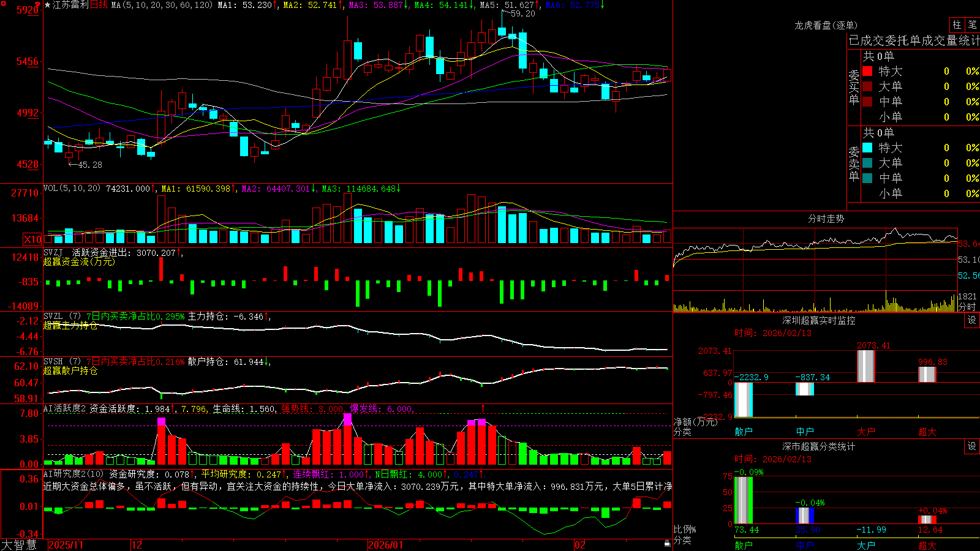Click the teal 大单 sell-order swatch
Image resolution: width=980 pixels, height=551 pixels.
coord(867,163)
